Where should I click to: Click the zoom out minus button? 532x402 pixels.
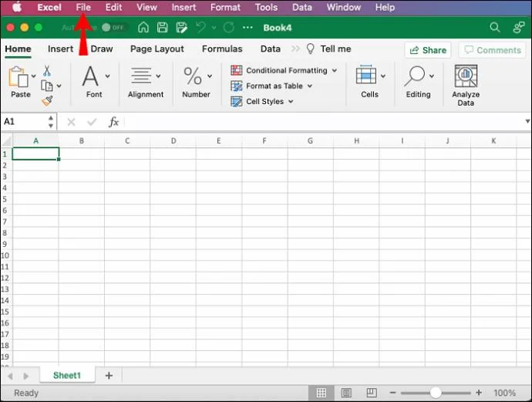point(393,393)
